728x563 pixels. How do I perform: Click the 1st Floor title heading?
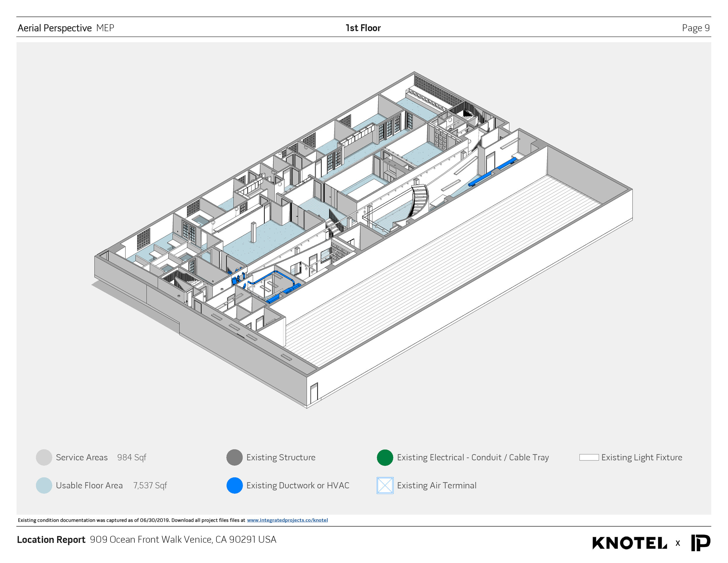click(x=363, y=28)
